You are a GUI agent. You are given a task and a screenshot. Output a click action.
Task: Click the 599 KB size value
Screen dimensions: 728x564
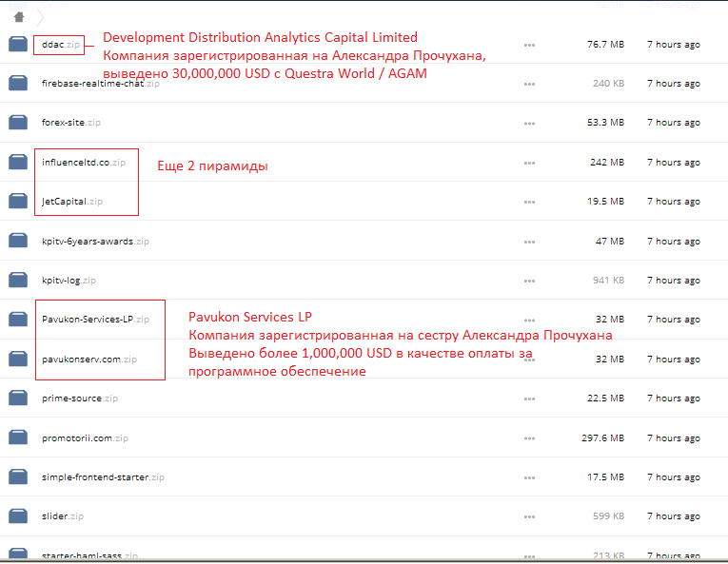(608, 516)
